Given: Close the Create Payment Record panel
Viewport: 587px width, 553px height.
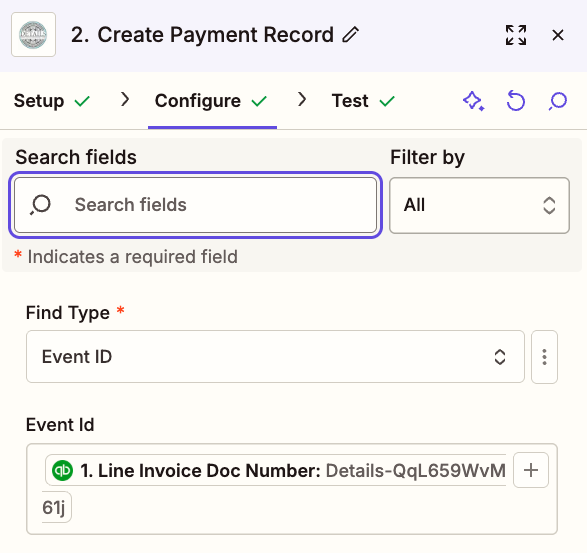Looking at the screenshot, I should pos(558,35).
